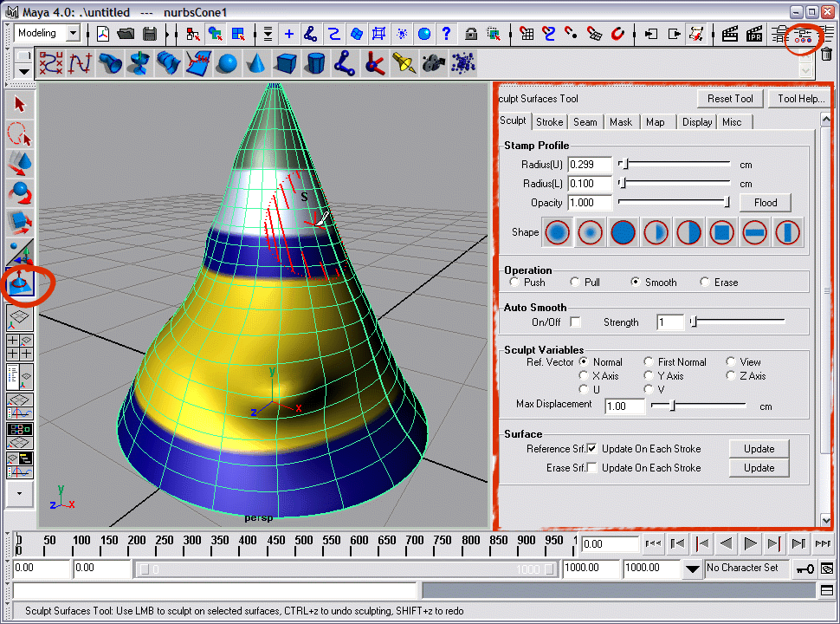Open the character set dropdown arrow
Image resolution: width=840 pixels, height=624 pixels.
(x=692, y=569)
